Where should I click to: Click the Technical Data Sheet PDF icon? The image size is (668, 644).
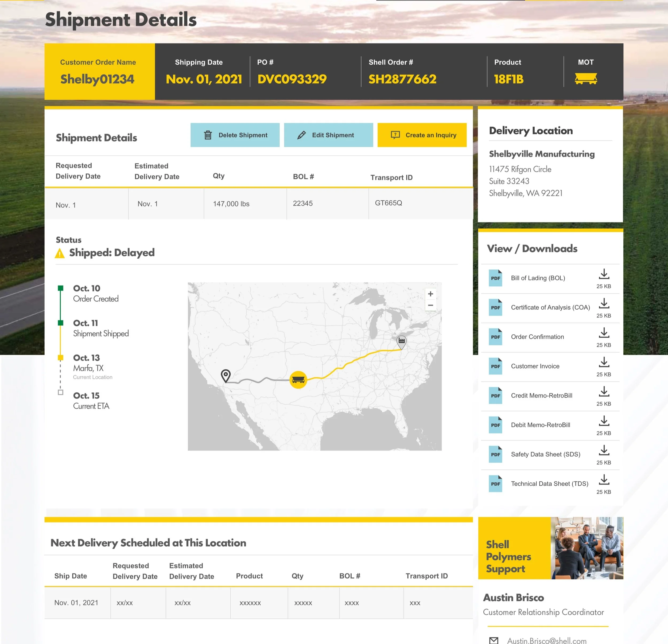click(495, 483)
